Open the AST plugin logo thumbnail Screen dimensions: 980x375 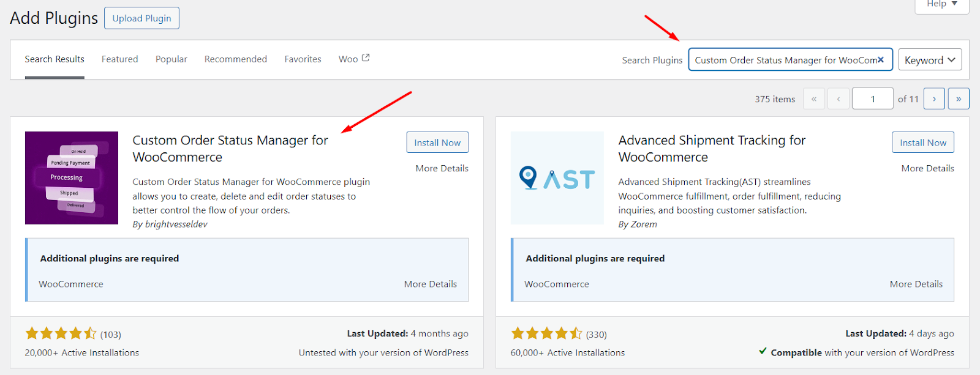(x=557, y=178)
